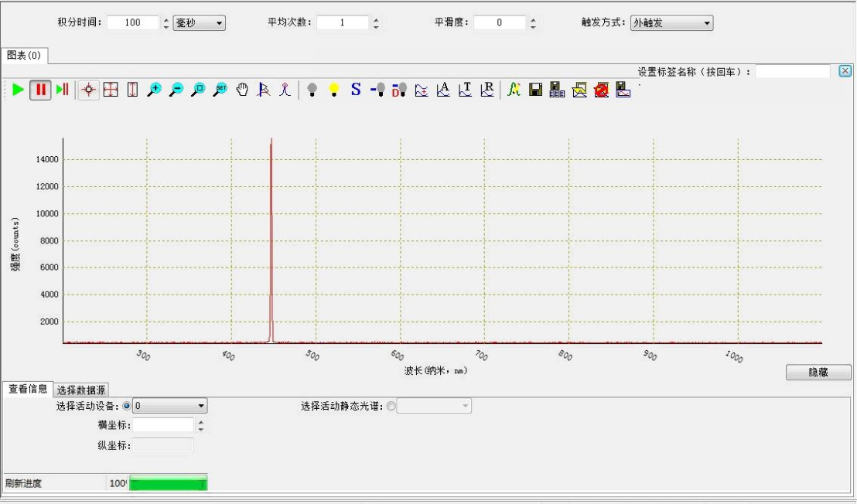Click the zoom in magnifier icon
The height and width of the screenshot is (504, 857).
pos(154,90)
